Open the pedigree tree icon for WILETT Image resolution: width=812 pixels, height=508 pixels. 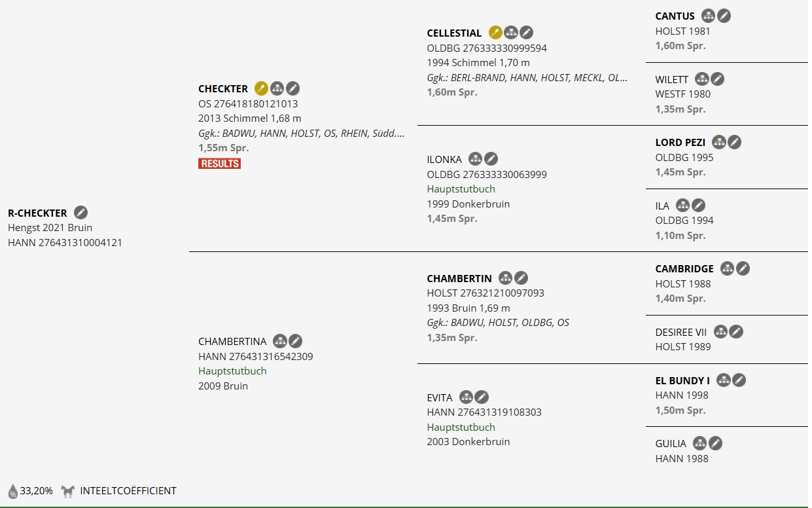point(702,79)
